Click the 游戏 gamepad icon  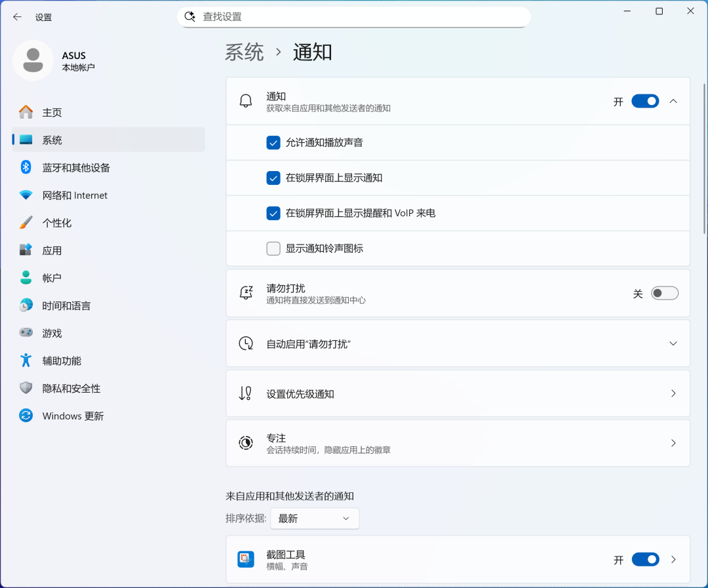coord(26,333)
